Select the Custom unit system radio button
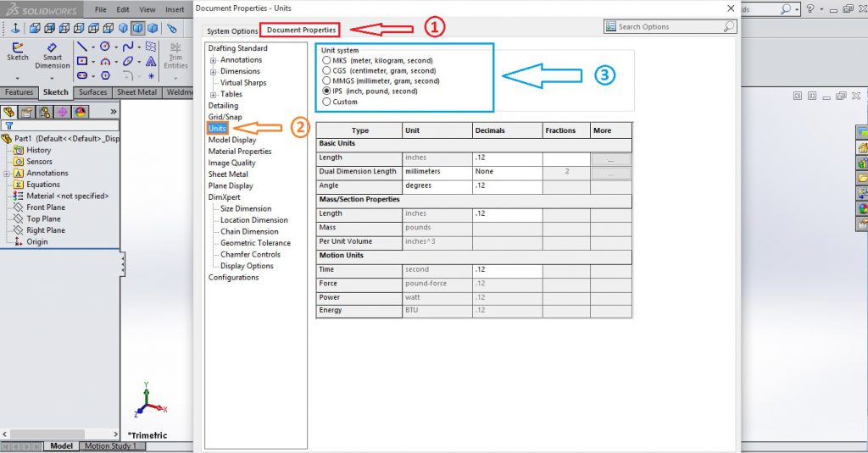 click(326, 102)
